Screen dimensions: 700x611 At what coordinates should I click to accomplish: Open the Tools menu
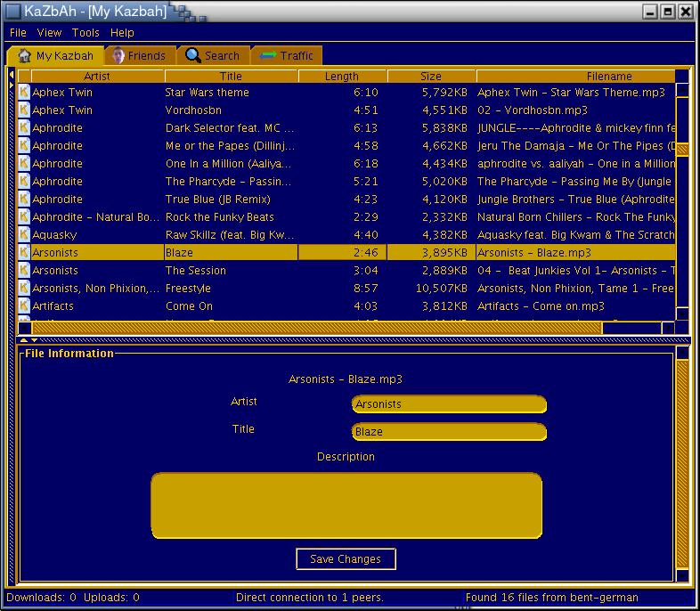pyautogui.click(x=85, y=33)
